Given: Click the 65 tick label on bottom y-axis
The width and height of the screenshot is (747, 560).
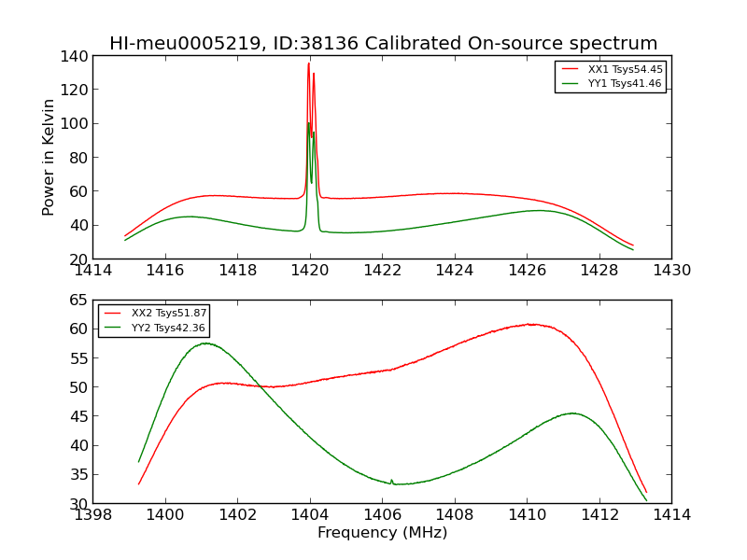Looking at the screenshot, I should coord(80,301).
